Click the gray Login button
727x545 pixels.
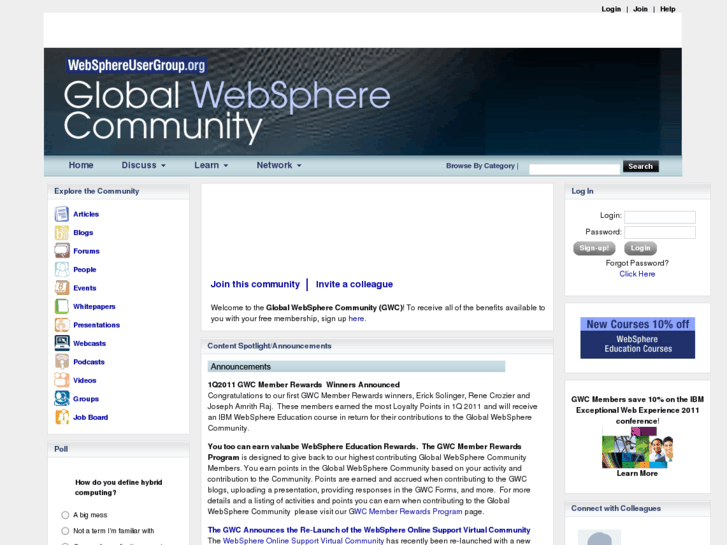[x=640, y=248]
